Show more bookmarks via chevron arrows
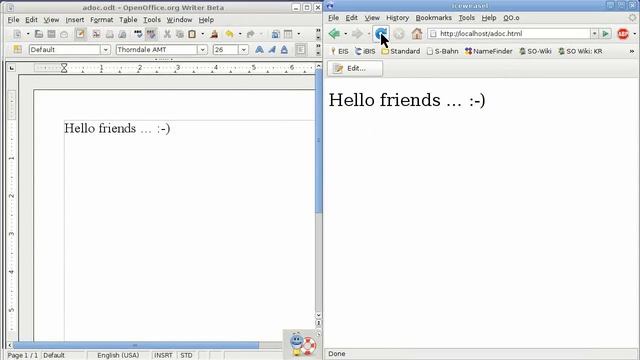 (632, 51)
